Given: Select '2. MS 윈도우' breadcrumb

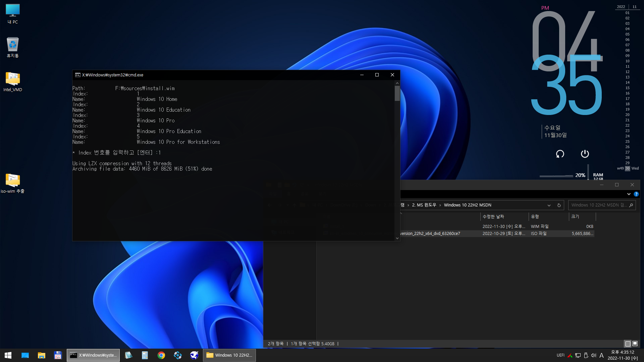Looking at the screenshot, I should point(424,205).
